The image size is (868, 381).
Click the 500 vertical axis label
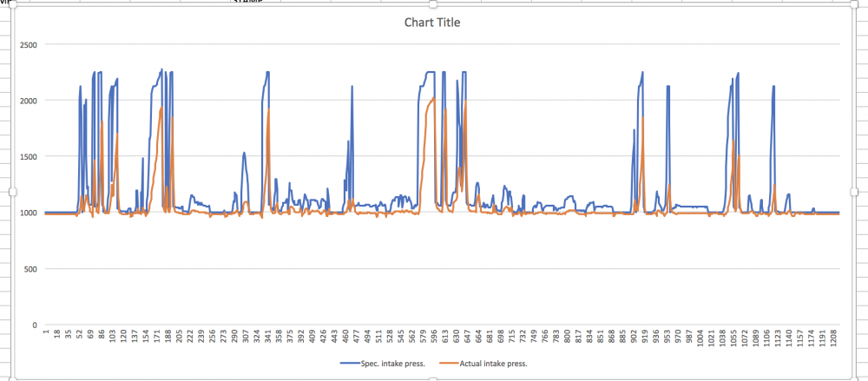(30, 269)
